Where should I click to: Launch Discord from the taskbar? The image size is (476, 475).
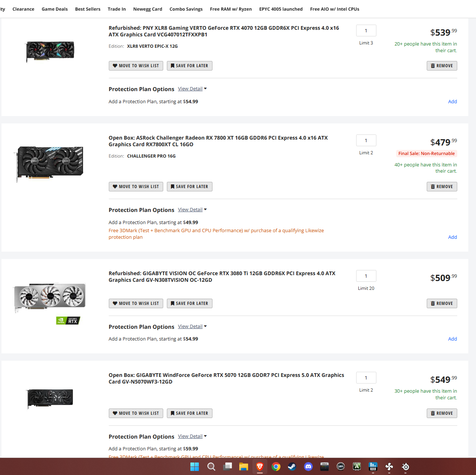tap(308, 467)
